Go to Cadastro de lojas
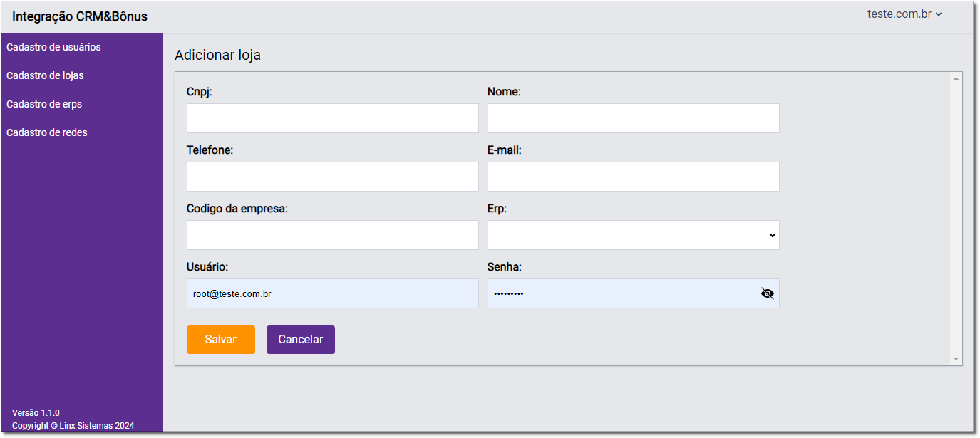The height and width of the screenshot is (438, 980). pos(45,75)
